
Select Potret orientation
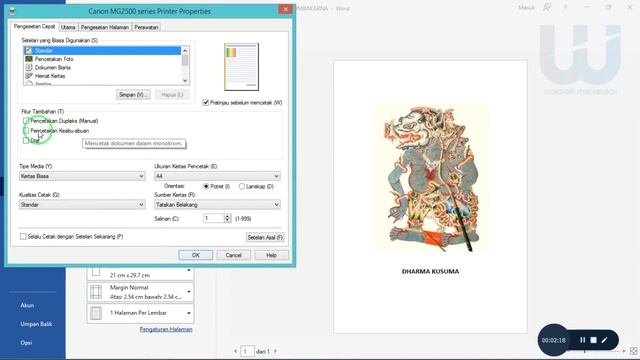pos(206,186)
